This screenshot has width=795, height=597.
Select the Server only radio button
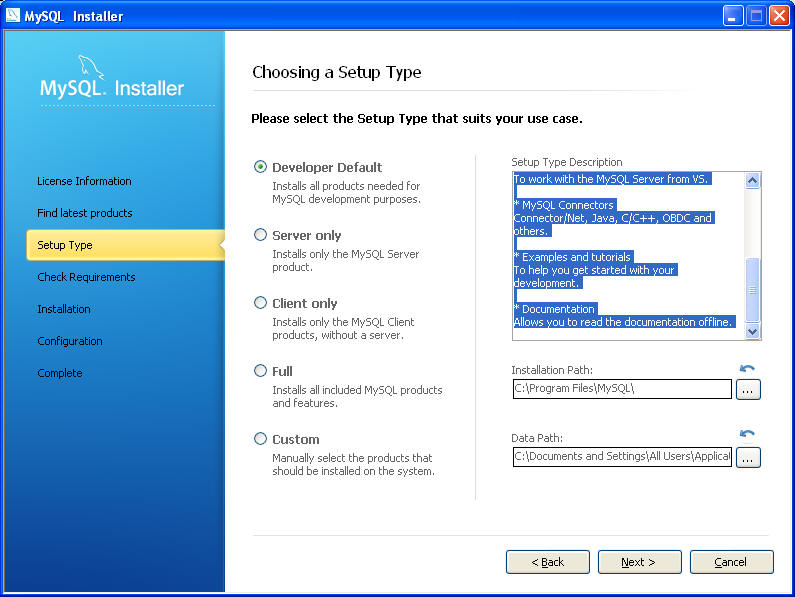[x=260, y=235]
